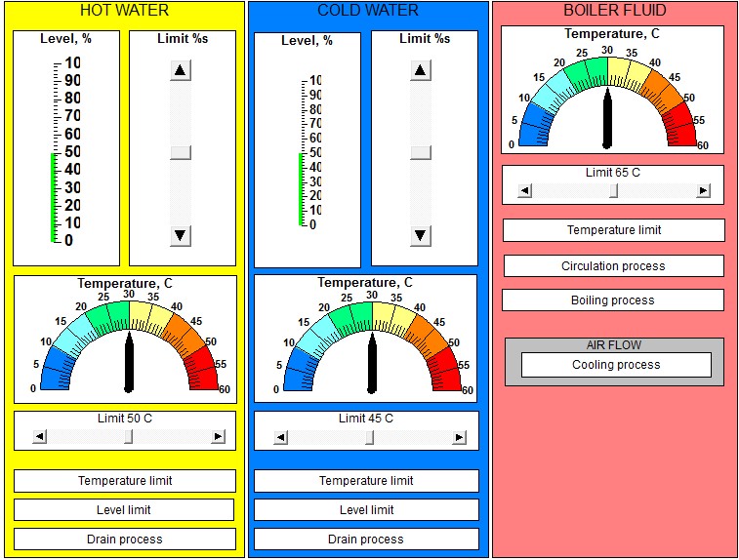
Task: Click the Hot Water temperature gauge needle
Action: 129,362
